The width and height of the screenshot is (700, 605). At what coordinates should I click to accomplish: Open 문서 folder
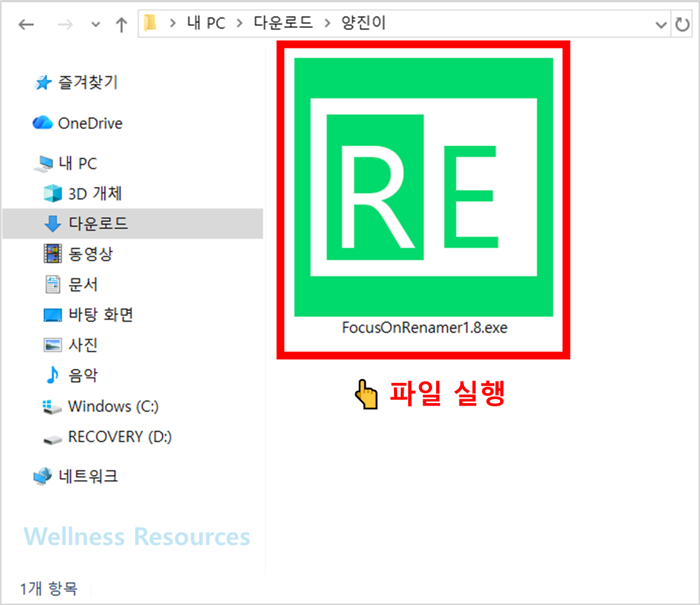(83, 285)
